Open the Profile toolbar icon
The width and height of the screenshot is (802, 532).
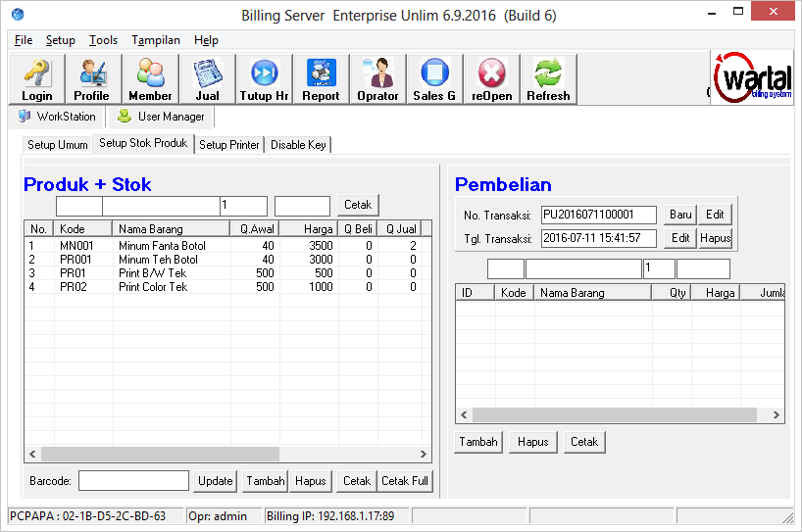(x=93, y=78)
